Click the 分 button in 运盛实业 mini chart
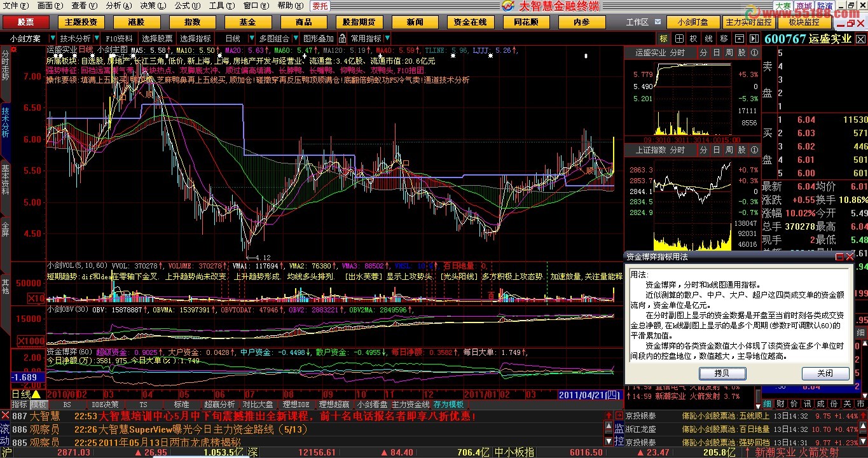The height and width of the screenshot is (458, 868). click(703, 53)
